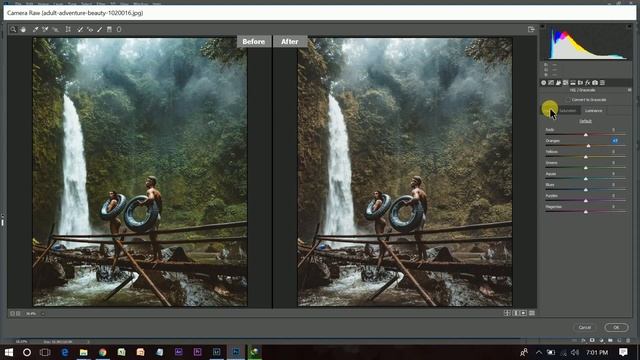This screenshot has width=640, height=360.
Task: Click the Yellows slider handle
Action: pyautogui.click(x=586, y=157)
